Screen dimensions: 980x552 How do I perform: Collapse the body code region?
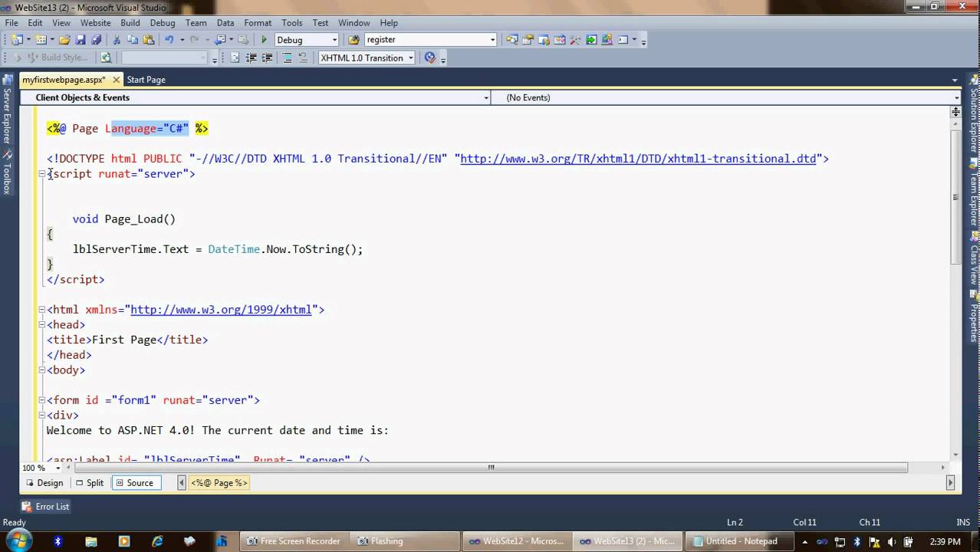point(42,370)
